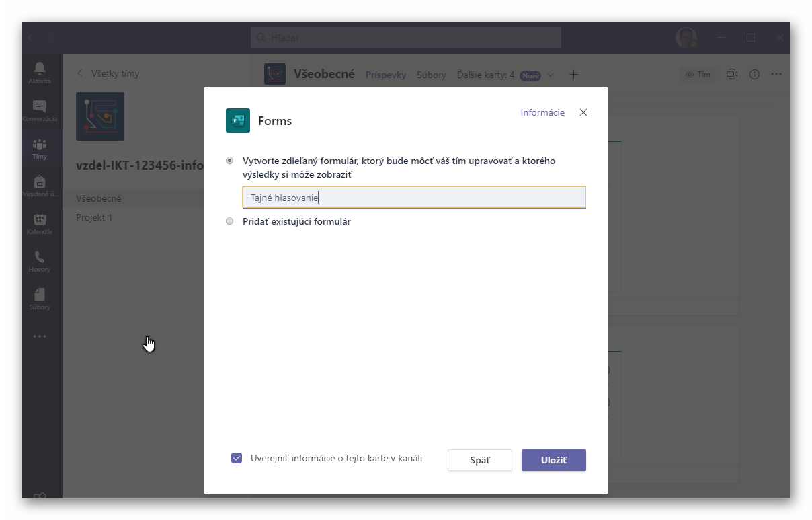Open Konverzácia chat icon in sidebar
This screenshot has width=812, height=520.
40,106
